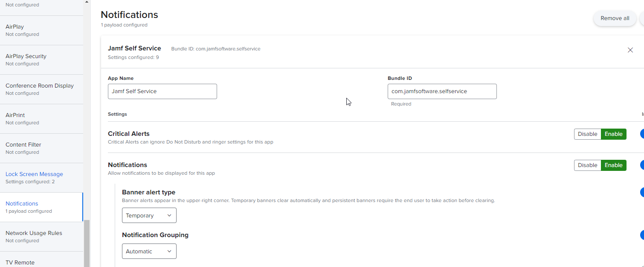Open Conference Room Display payload
The width and height of the screenshot is (644, 267).
tap(41, 89)
